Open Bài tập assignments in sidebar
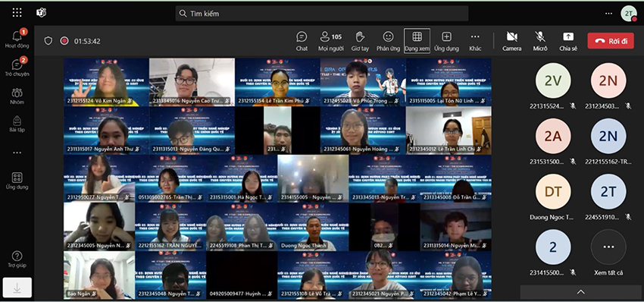The width and height of the screenshot is (644, 302). click(x=17, y=124)
